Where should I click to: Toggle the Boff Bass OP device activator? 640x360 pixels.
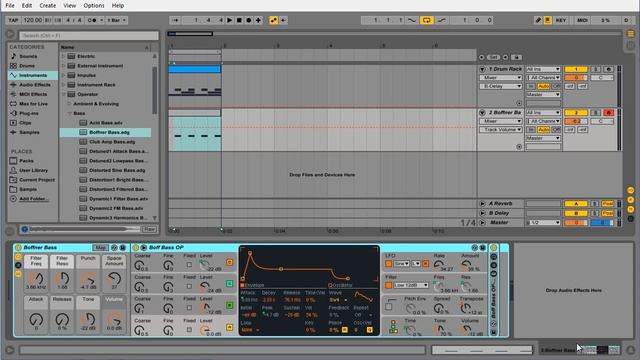136,248
